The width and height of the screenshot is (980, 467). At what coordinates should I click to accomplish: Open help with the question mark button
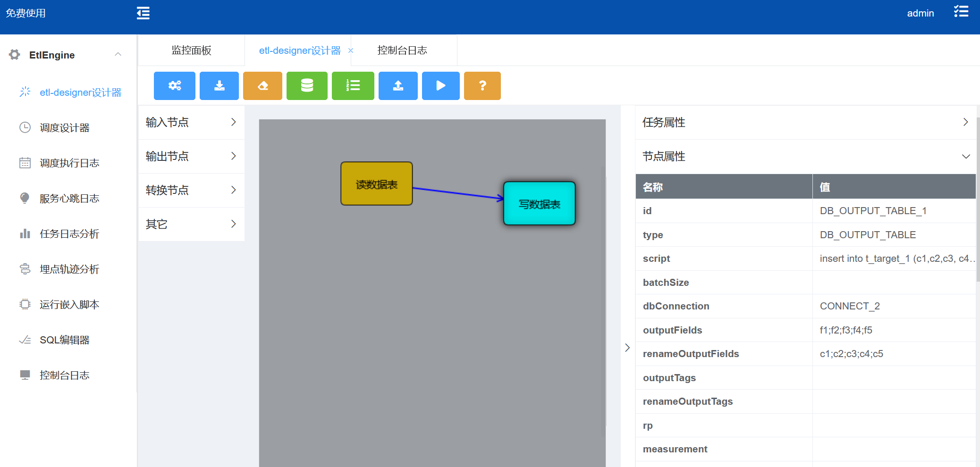coord(482,86)
